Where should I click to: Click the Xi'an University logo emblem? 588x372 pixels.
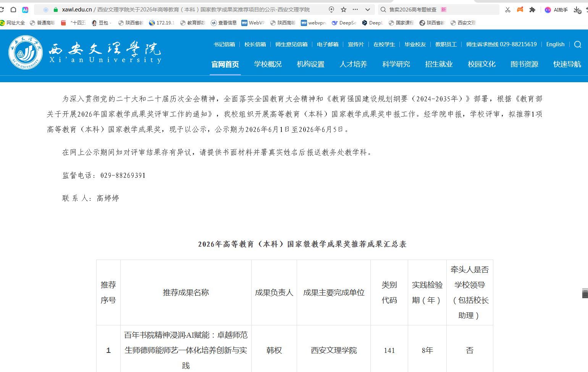(26, 52)
